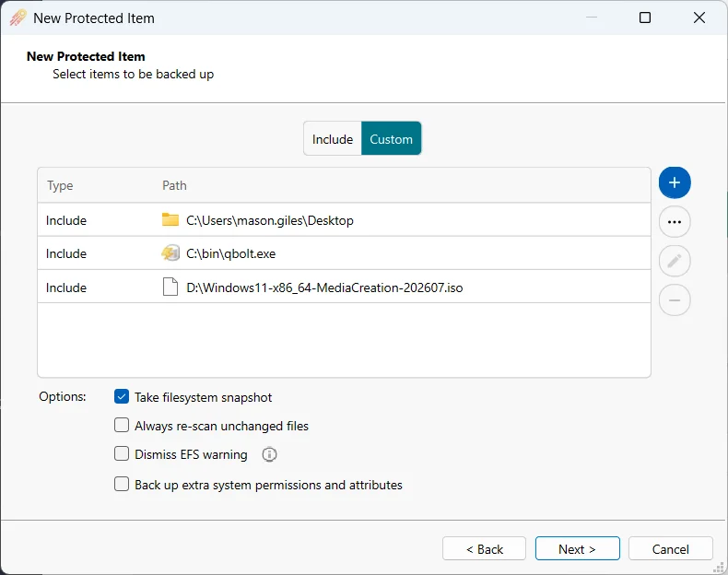Click the blank file icon of the ISO row
This screenshot has height=575, width=728.
point(170,287)
